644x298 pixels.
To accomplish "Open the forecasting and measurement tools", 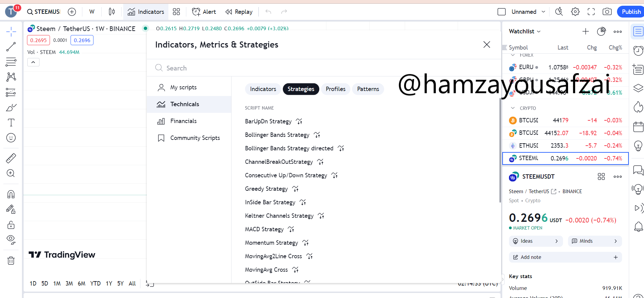I will pyautogui.click(x=11, y=92).
